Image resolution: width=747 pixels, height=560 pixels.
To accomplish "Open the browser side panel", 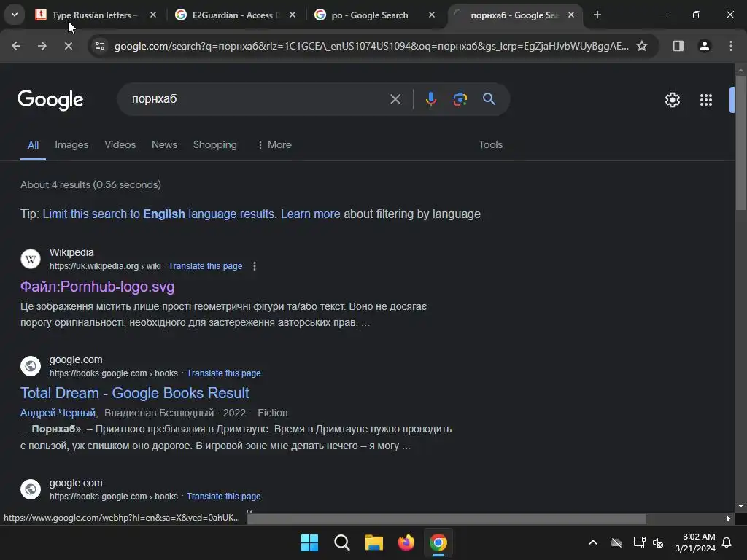I will coord(678,46).
